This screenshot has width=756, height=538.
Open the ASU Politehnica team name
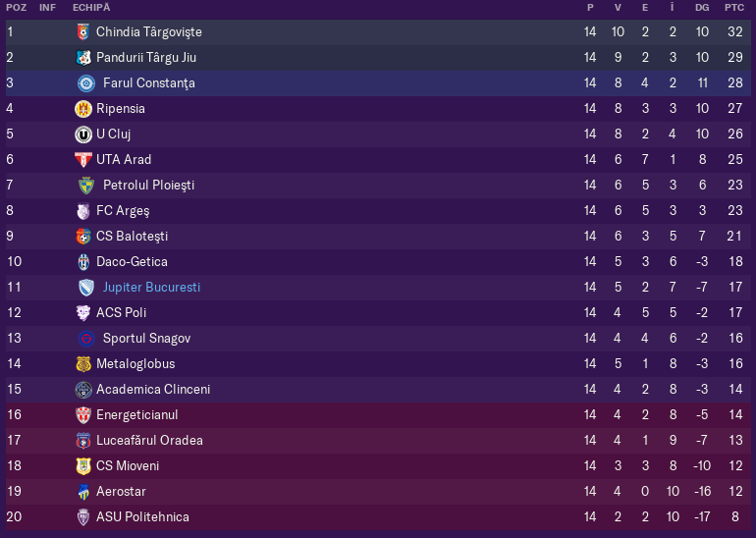pos(142,516)
